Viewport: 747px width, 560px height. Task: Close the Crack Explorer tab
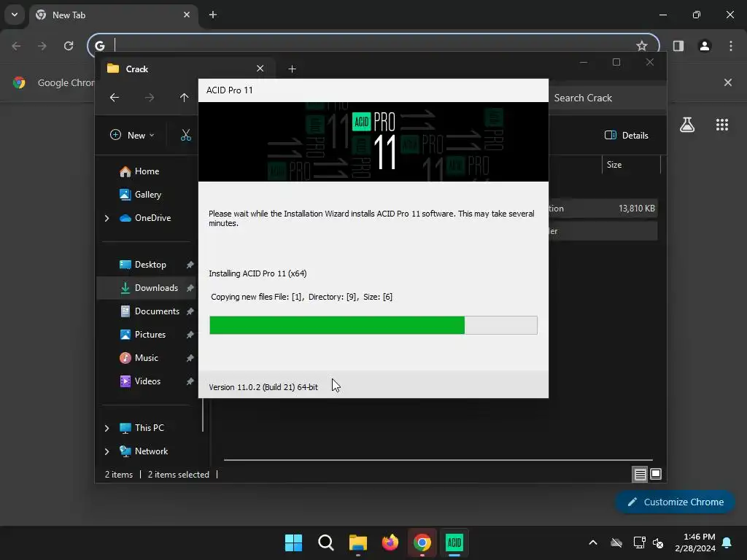pos(260,69)
